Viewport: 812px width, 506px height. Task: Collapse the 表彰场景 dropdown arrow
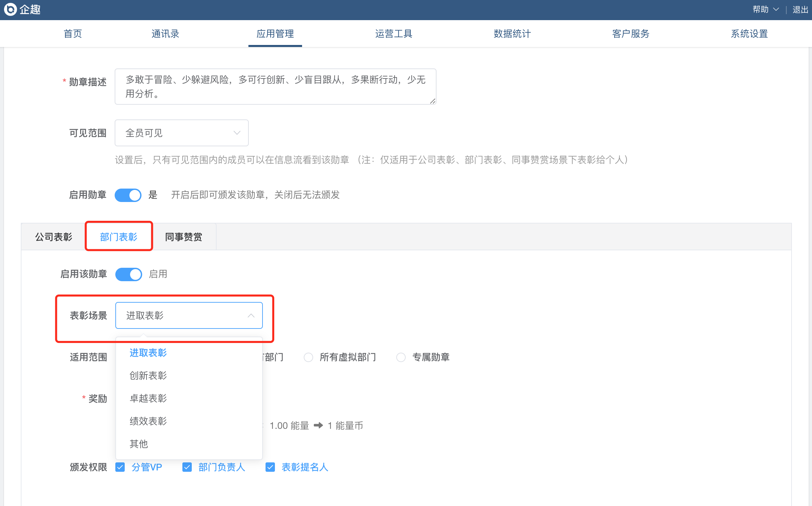(x=251, y=315)
